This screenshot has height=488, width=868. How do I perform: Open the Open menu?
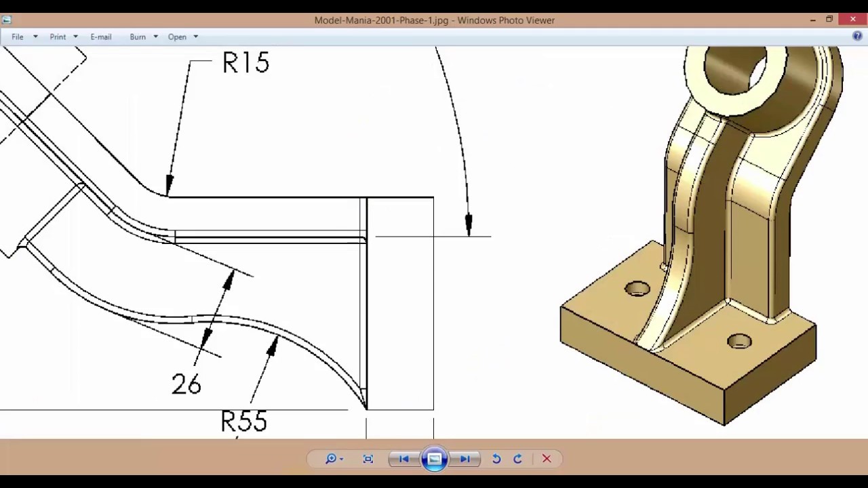coord(177,37)
